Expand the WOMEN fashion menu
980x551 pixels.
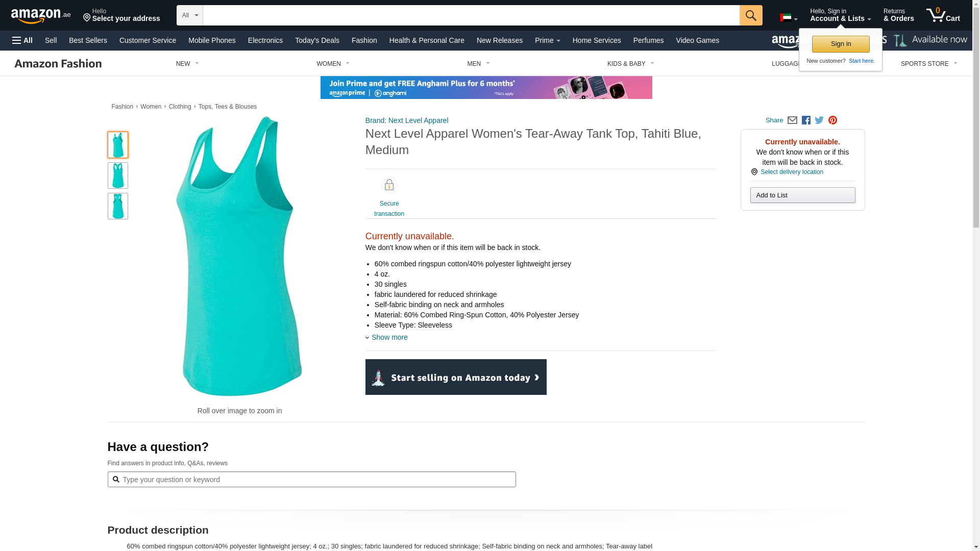tap(333, 64)
